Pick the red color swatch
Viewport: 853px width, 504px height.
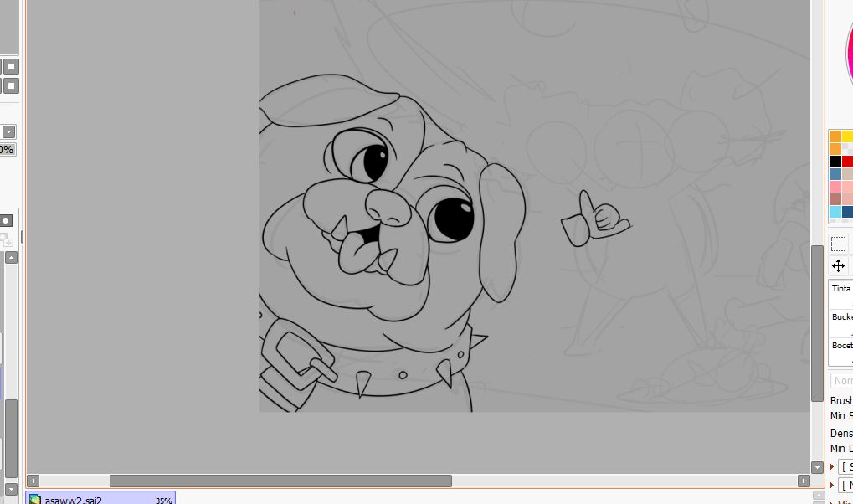tap(848, 162)
